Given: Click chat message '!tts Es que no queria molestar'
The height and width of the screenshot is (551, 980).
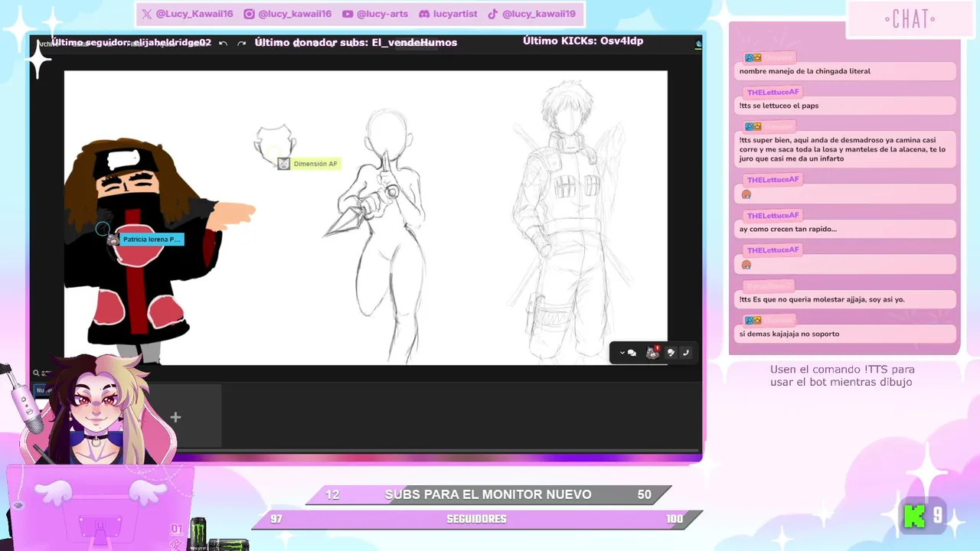Looking at the screenshot, I should click(x=846, y=299).
